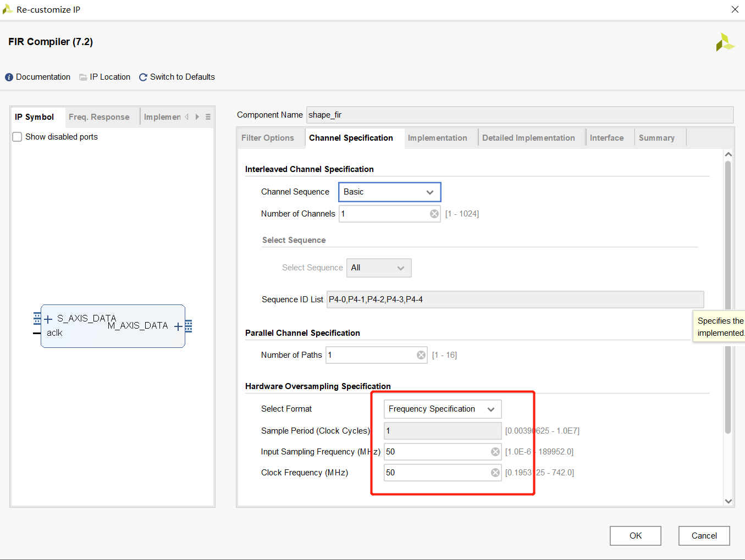745x560 pixels.
Task: Open the Select Format dropdown
Action: (x=442, y=409)
